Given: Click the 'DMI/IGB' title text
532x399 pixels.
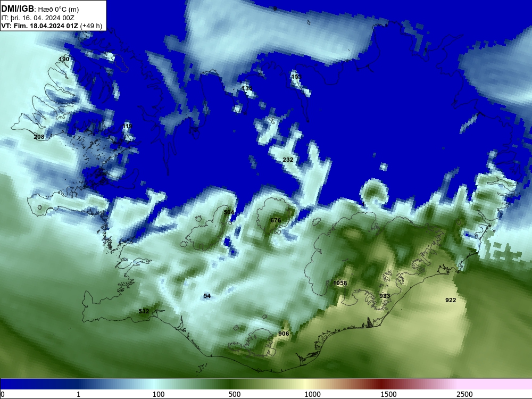Looking at the screenshot, I should (18, 9).
